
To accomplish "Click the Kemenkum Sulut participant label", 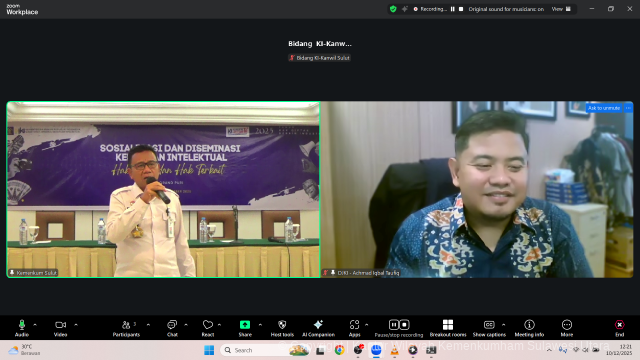I will (x=33, y=273).
